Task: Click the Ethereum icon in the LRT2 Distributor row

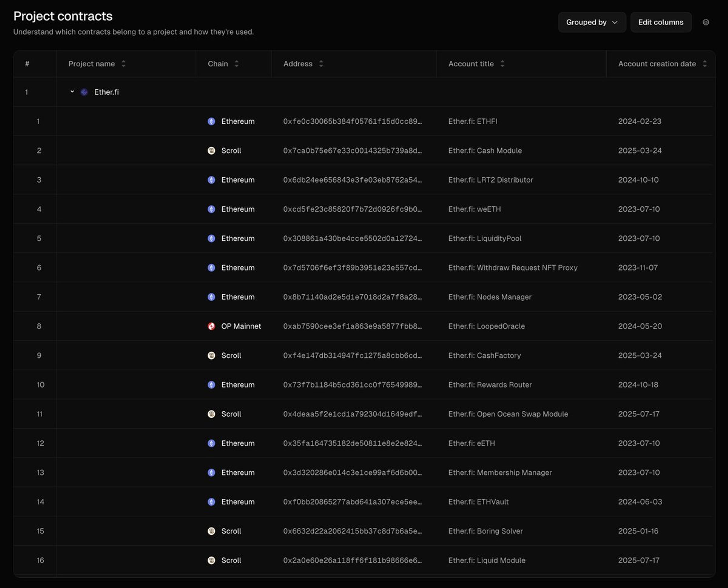Action: [211, 180]
